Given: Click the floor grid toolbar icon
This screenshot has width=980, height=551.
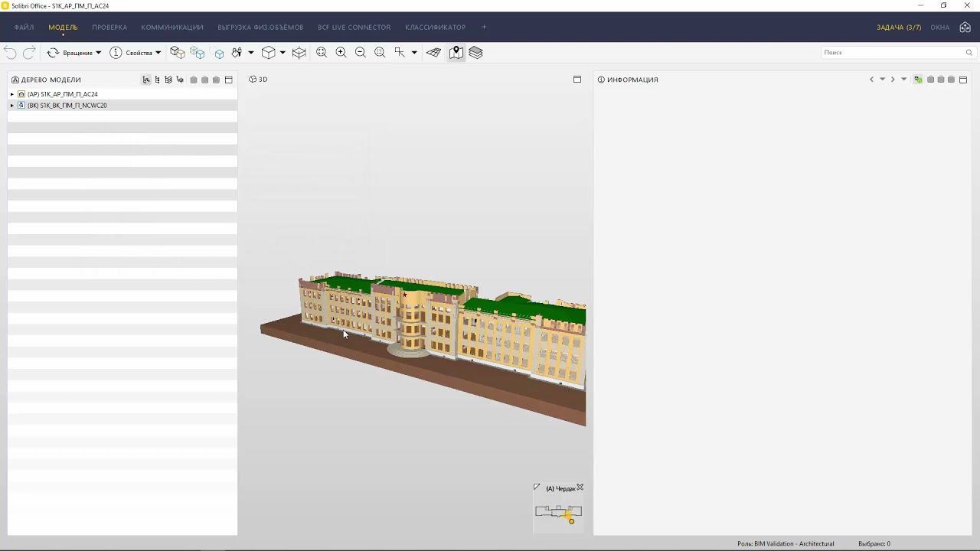Looking at the screenshot, I should pyautogui.click(x=434, y=53).
